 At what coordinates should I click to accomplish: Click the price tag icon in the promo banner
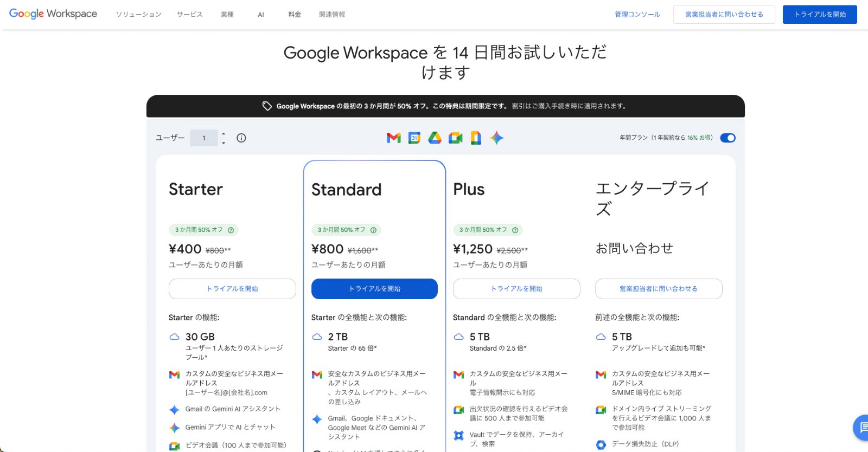click(267, 106)
